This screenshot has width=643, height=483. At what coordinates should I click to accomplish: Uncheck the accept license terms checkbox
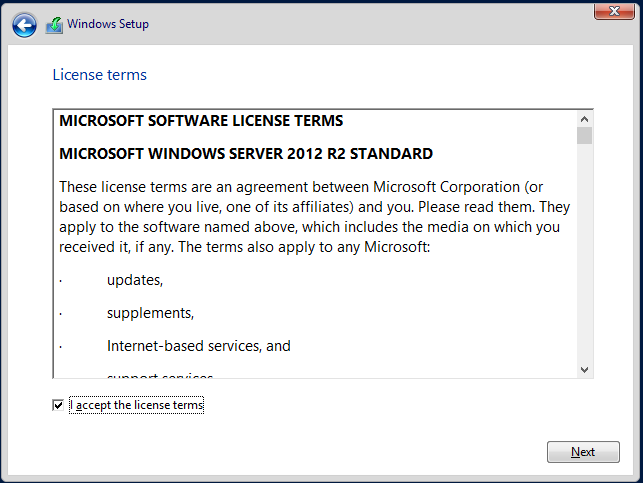coord(58,405)
